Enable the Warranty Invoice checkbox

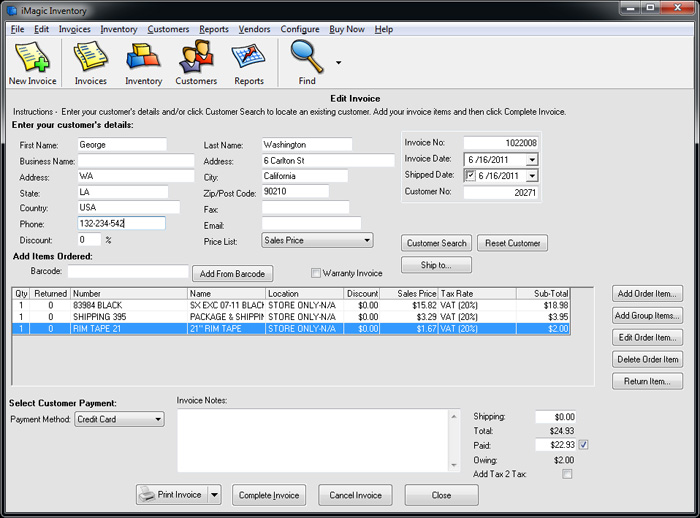point(316,273)
